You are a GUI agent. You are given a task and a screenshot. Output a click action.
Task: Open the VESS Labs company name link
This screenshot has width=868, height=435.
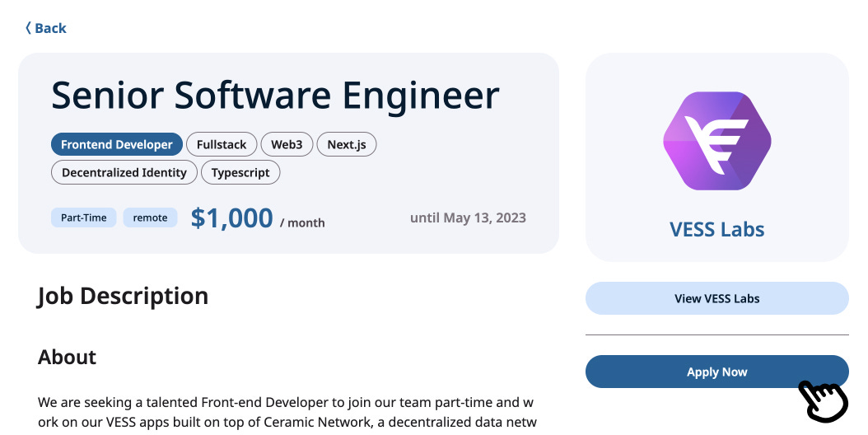[x=716, y=229]
